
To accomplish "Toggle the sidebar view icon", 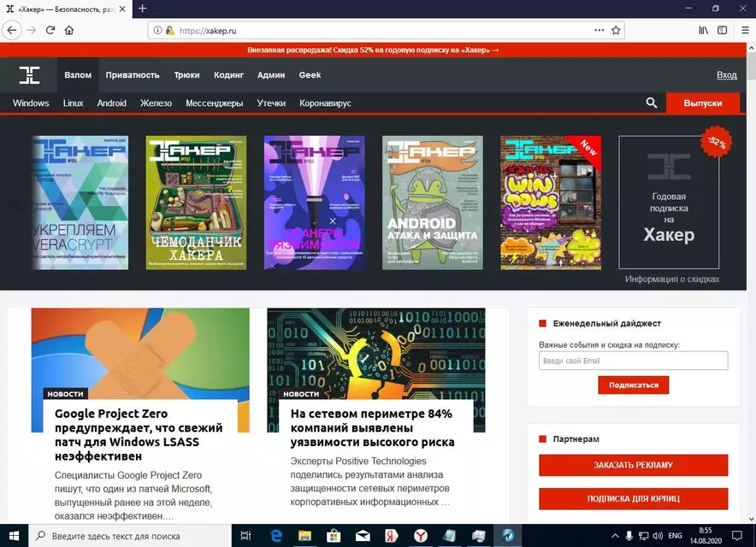I will point(723,31).
